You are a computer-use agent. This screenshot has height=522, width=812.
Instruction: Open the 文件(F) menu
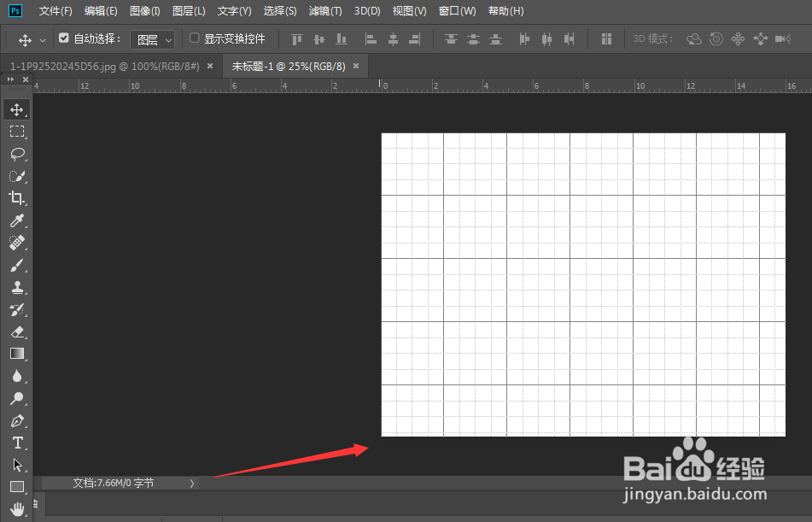point(55,11)
